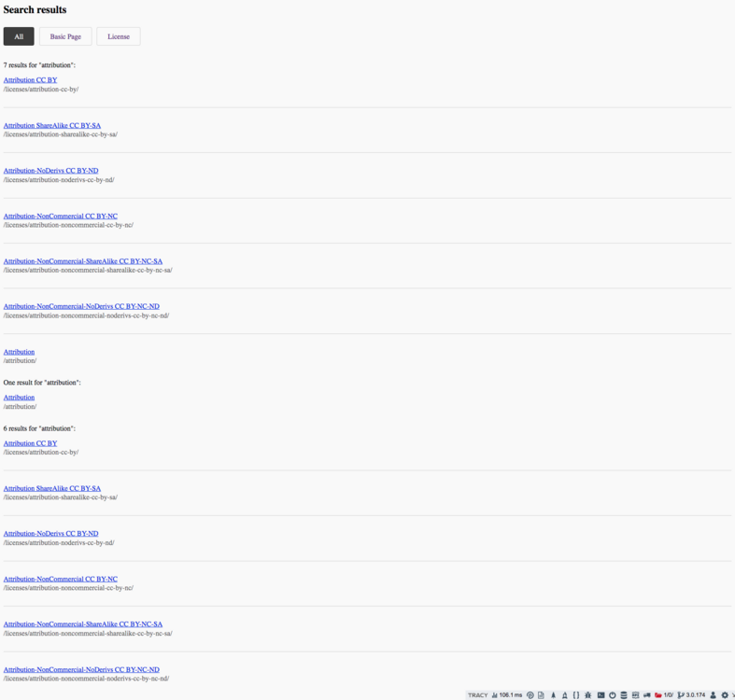
Task: Open Attribution-NonCommercial-NoDerivs CC BY-NC-ND under 6 results
Action: point(81,669)
